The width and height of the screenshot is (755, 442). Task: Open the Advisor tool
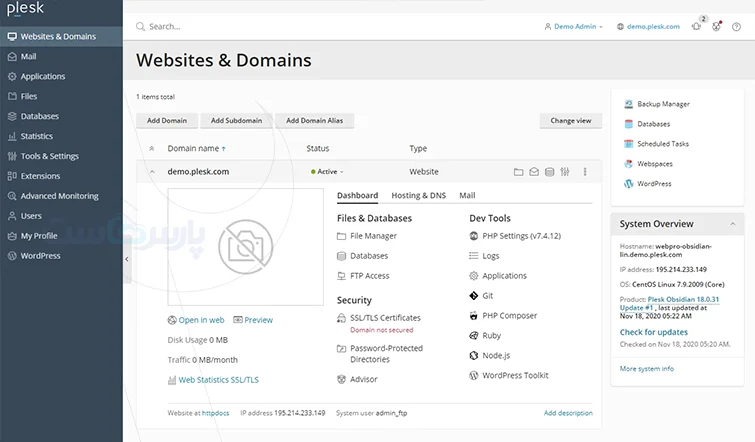pyautogui.click(x=357, y=379)
